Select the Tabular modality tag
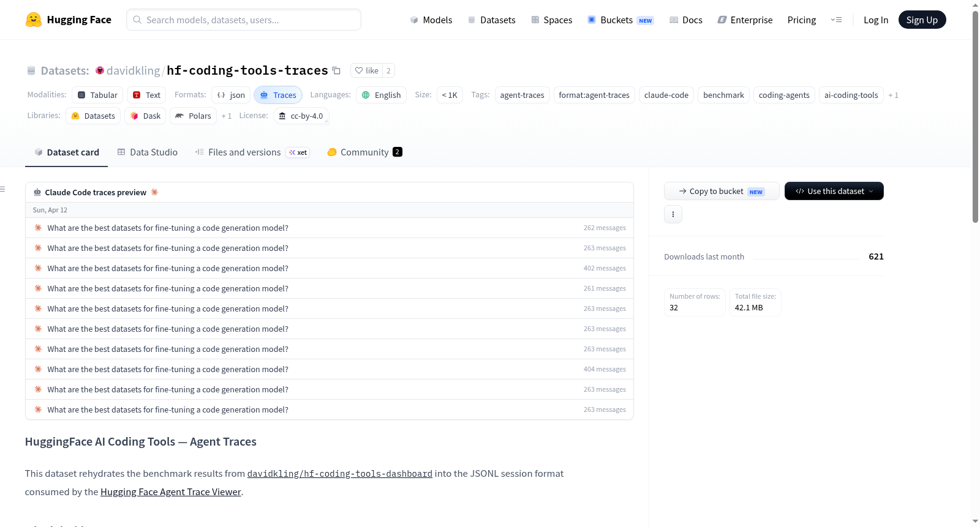 point(97,95)
